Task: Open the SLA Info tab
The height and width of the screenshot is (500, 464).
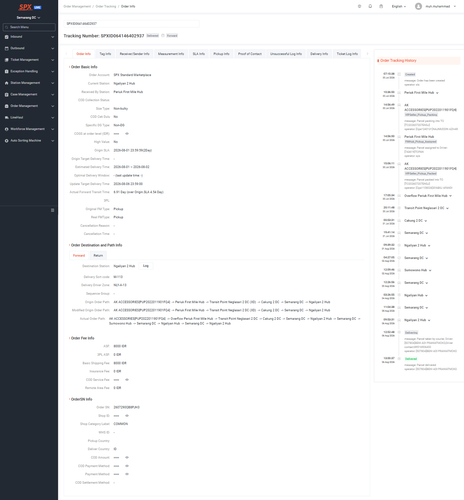Action: pyautogui.click(x=199, y=54)
